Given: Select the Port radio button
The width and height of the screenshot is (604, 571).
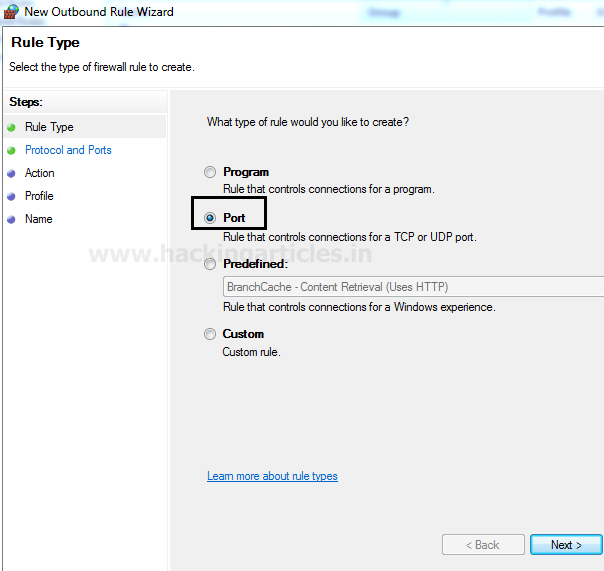Looking at the screenshot, I should tap(210, 218).
